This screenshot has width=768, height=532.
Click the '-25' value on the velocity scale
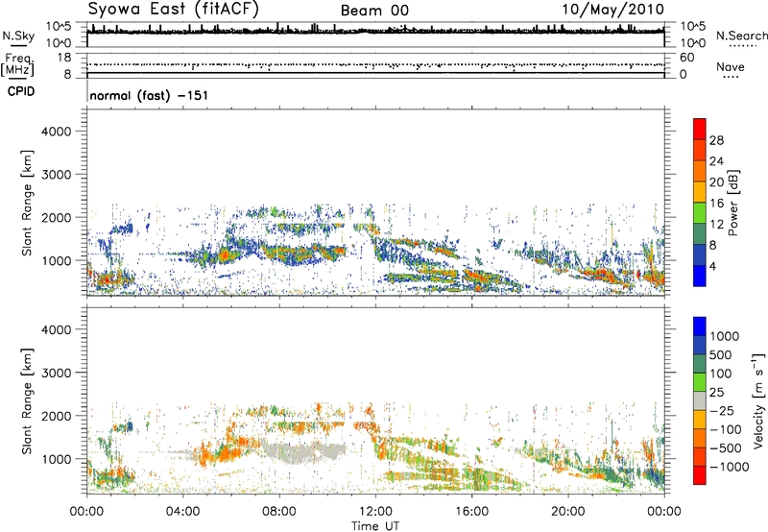[x=722, y=411]
